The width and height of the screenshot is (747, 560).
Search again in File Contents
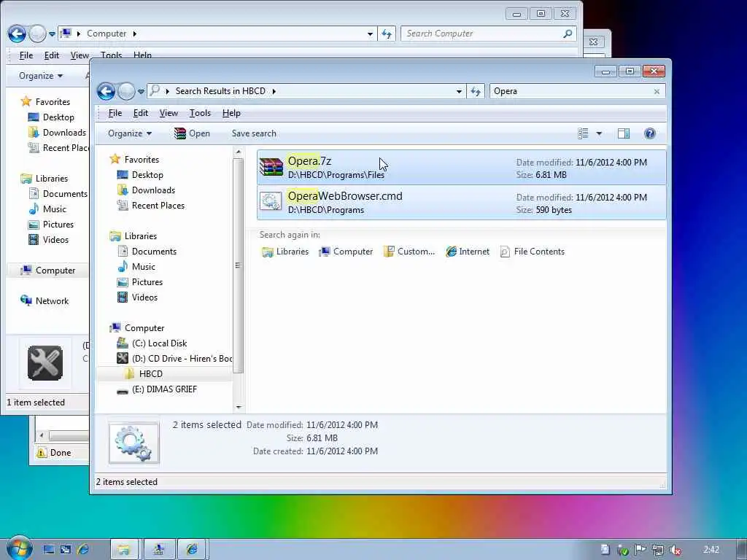click(x=533, y=252)
